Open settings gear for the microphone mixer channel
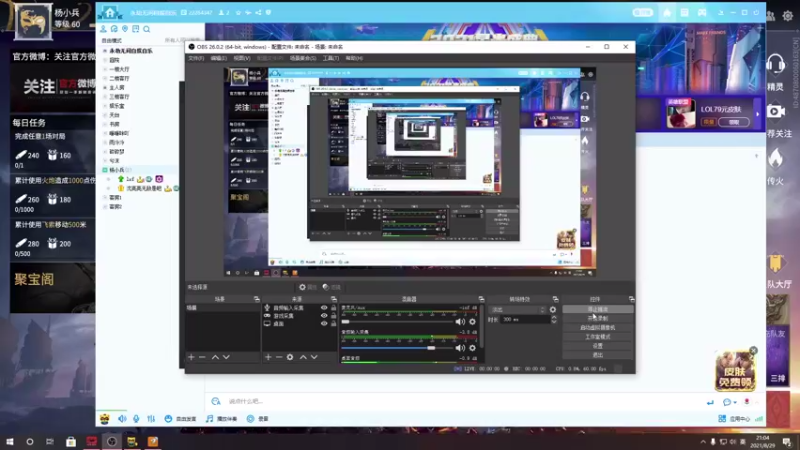Image resolution: width=800 pixels, height=450 pixels. pos(472,322)
